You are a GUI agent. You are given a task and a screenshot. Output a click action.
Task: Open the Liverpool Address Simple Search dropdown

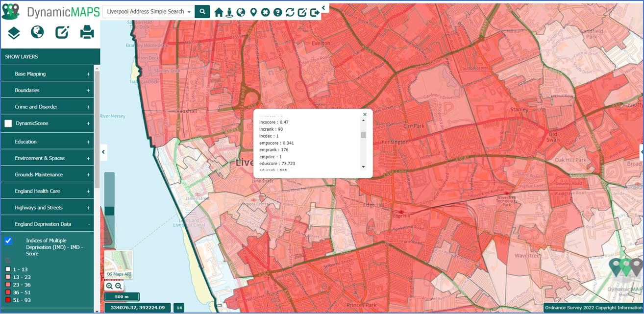coord(148,11)
